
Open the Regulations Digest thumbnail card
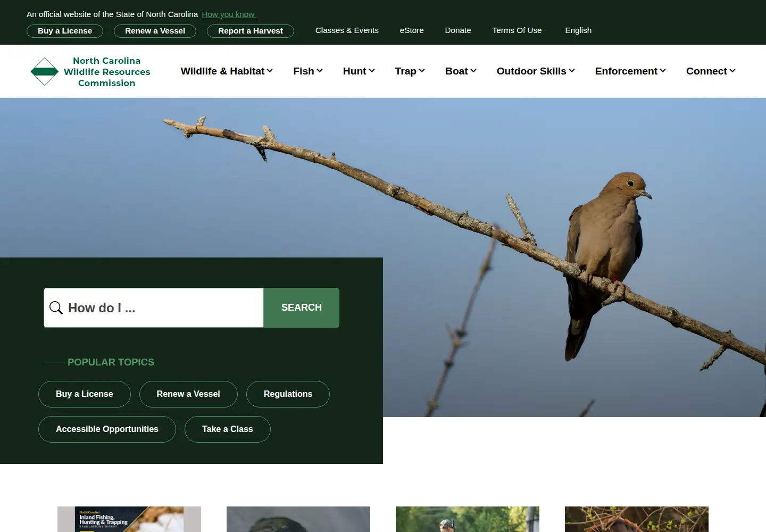pos(129,519)
